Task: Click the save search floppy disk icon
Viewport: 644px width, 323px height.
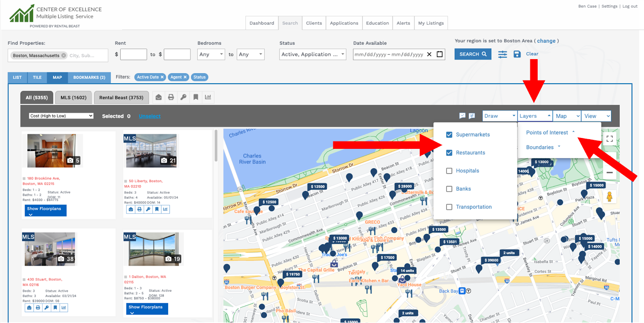Action: 517,54
